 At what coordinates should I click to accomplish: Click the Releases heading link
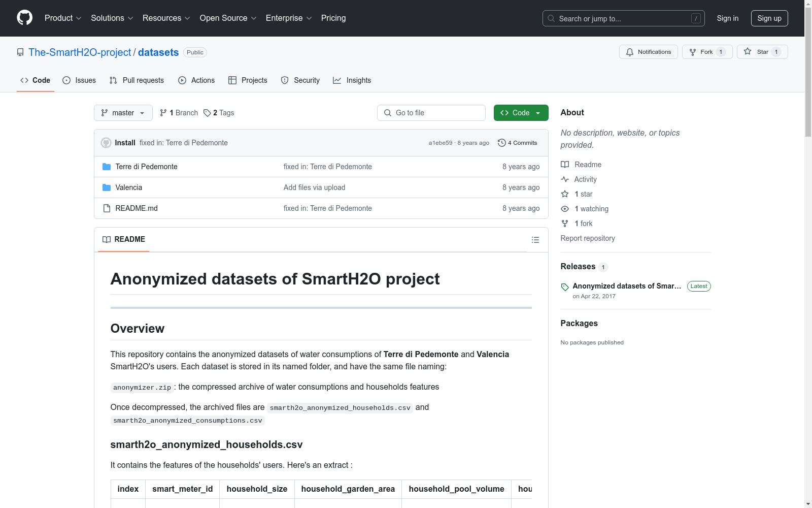click(x=578, y=267)
